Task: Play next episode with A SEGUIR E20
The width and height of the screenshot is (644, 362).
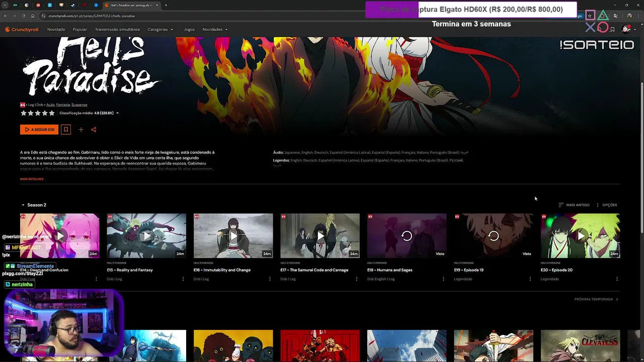Action: coord(39,130)
